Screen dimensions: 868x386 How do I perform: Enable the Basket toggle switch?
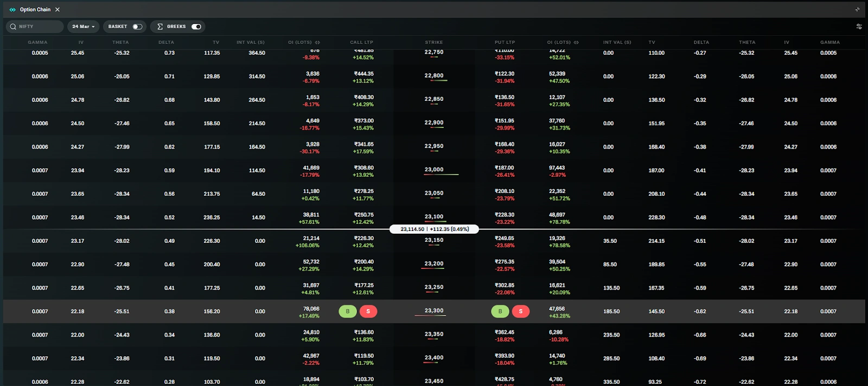[x=137, y=27]
